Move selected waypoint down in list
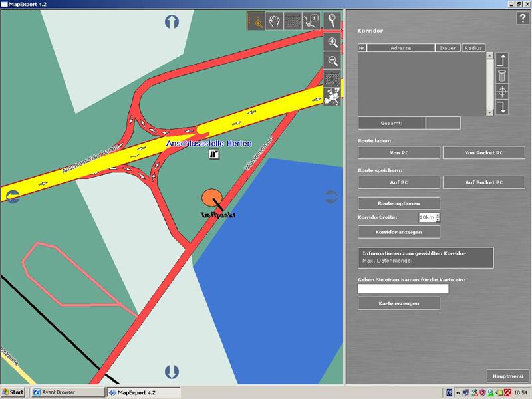The width and height of the screenshot is (532, 399). coord(502,108)
